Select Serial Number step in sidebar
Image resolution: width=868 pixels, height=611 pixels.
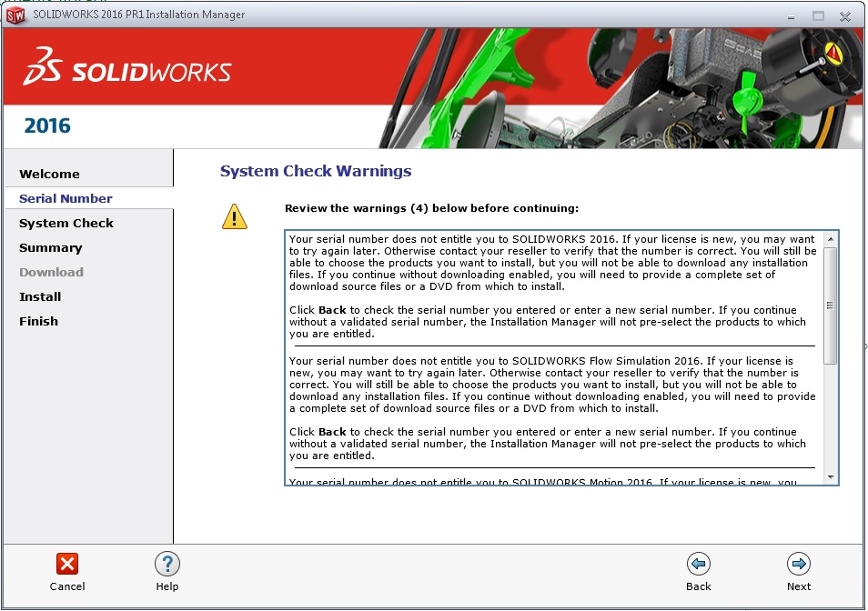(x=66, y=198)
